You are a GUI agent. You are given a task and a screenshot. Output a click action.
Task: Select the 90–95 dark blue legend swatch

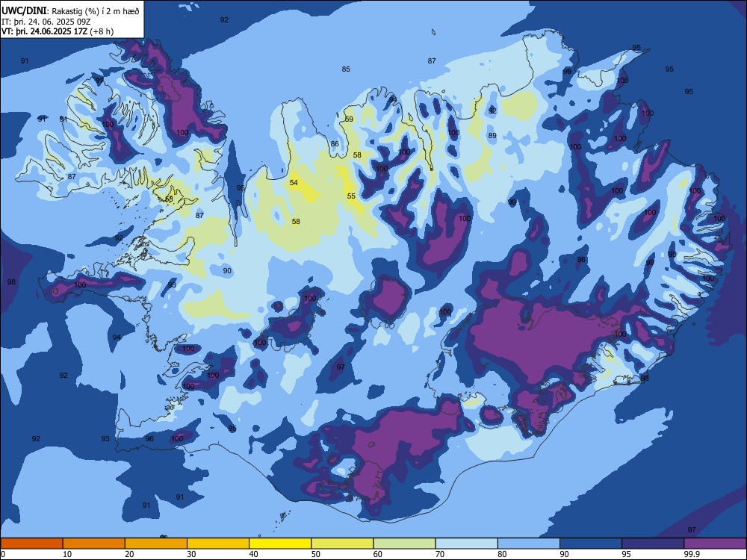pyautogui.click(x=591, y=544)
